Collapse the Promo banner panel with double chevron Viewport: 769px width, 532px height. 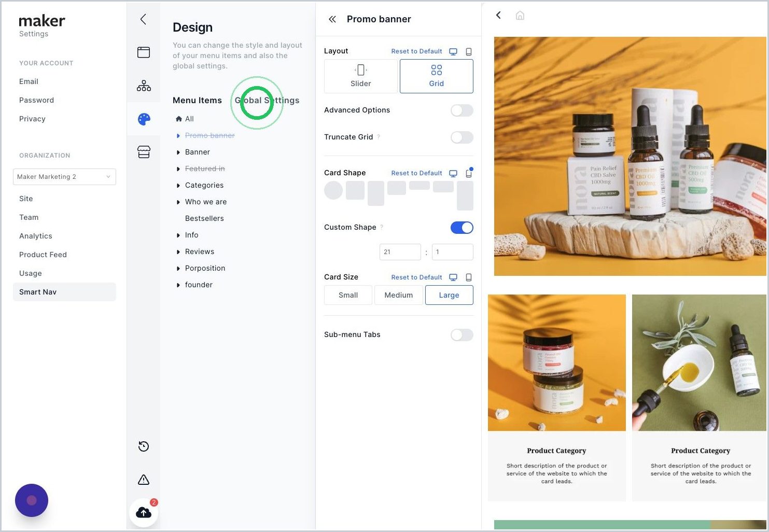[x=332, y=19]
